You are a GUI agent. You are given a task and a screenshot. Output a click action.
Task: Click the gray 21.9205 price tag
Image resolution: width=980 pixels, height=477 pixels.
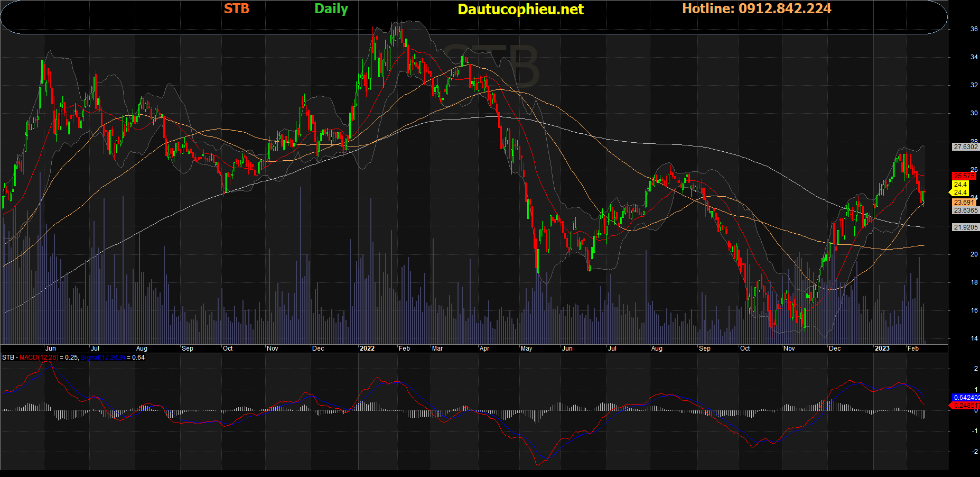(x=966, y=227)
